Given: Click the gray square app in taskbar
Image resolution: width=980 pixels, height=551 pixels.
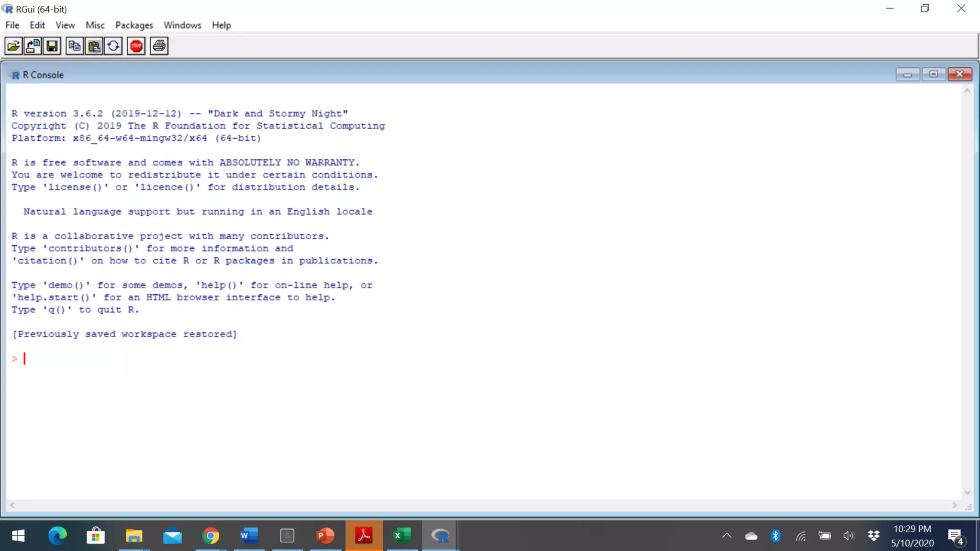Looking at the screenshot, I should (287, 536).
